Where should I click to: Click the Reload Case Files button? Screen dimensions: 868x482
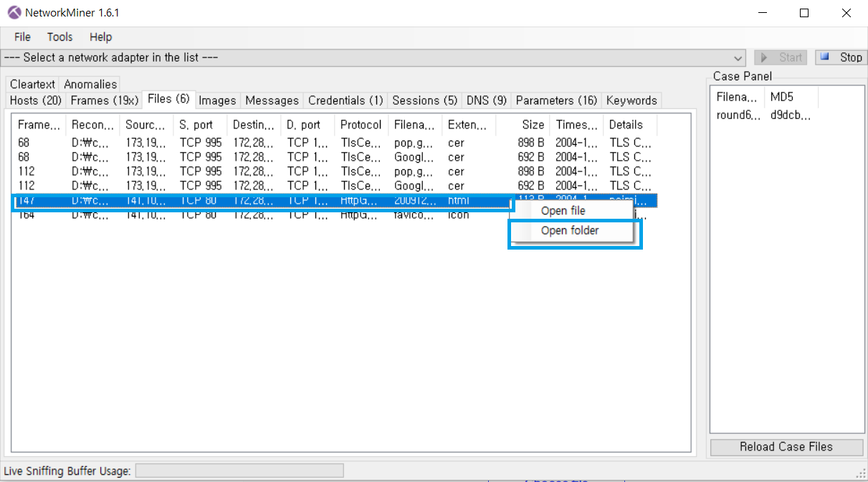(x=786, y=447)
